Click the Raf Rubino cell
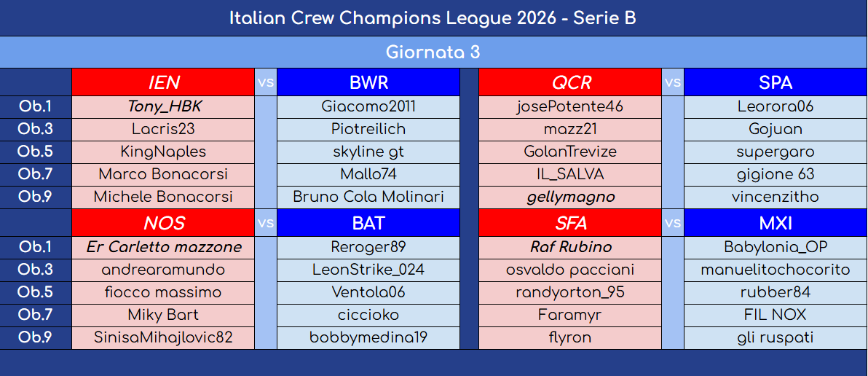Screen dimensions: 868x376 tap(570, 248)
